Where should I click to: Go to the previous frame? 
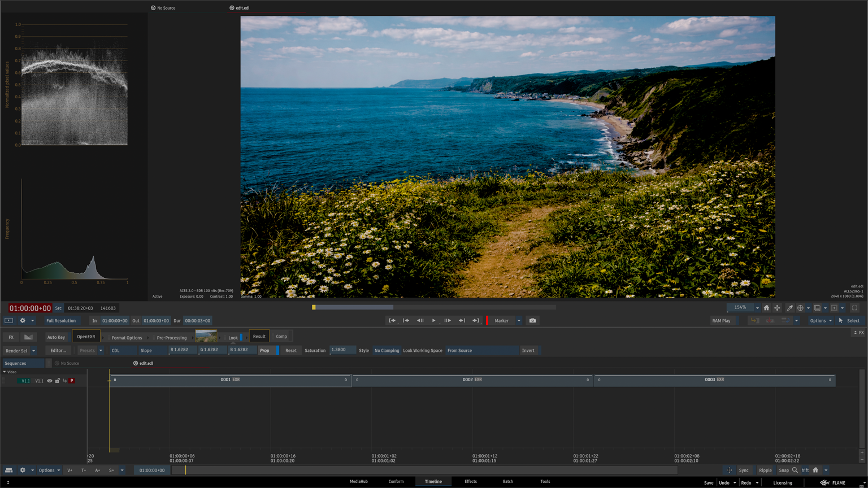point(420,321)
